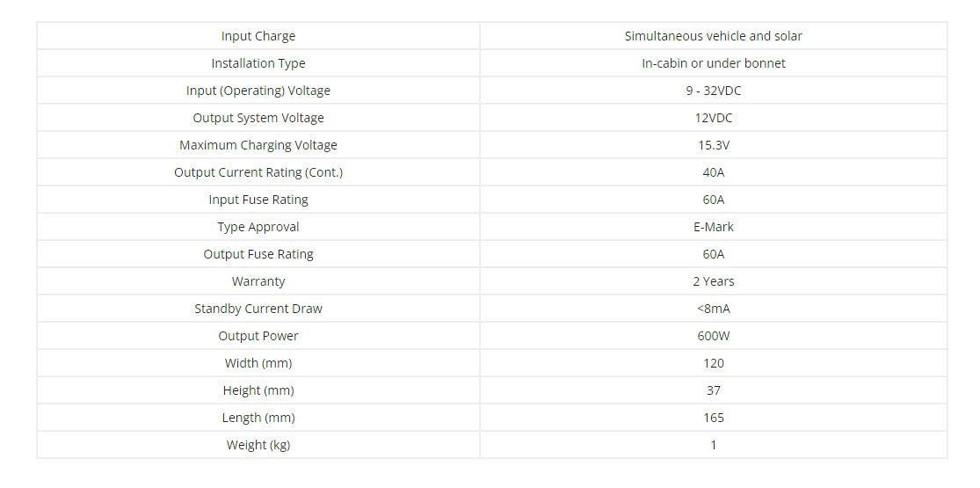The height and width of the screenshot is (488, 980).
Task: Click the Input Charge label cell
Action: point(258,36)
